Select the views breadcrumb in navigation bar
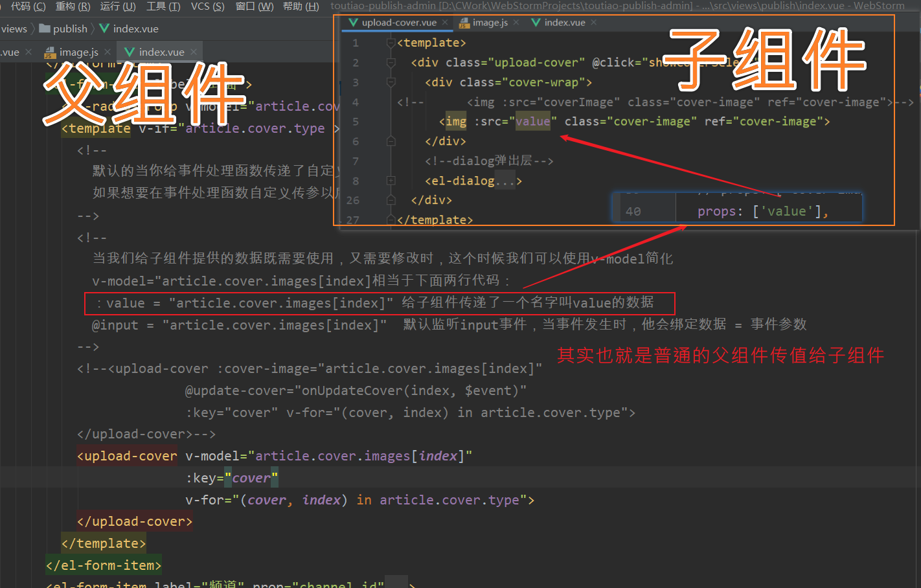The height and width of the screenshot is (588, 921). pyautogui.click(x=14, y=28)
